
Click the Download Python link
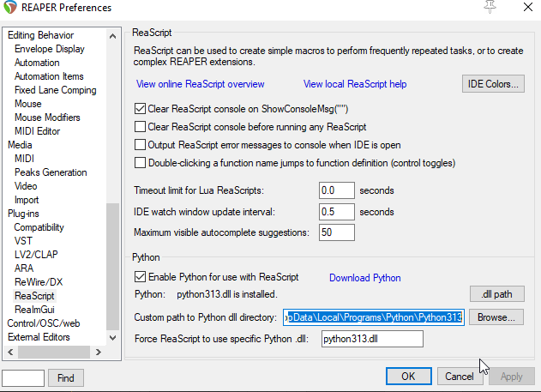(364, 278)
